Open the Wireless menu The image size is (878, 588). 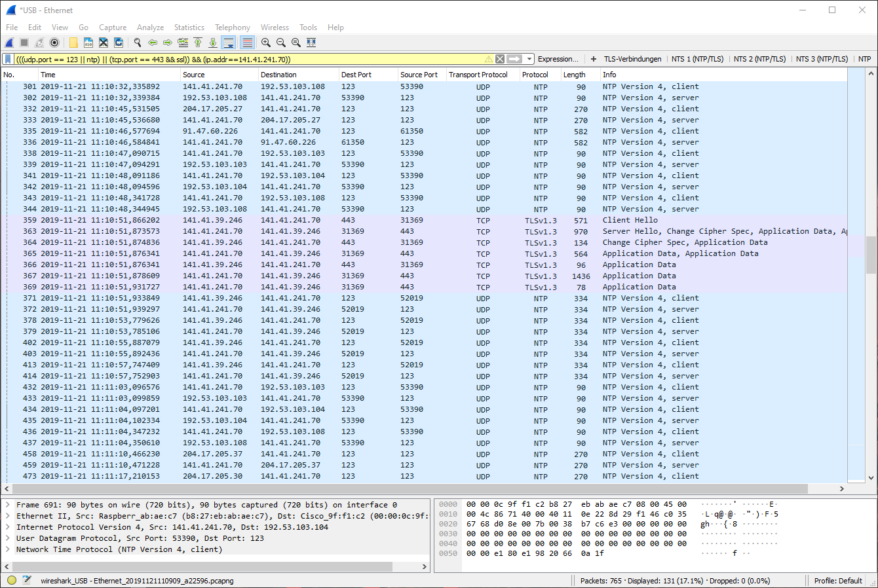[x=275, y=28]
